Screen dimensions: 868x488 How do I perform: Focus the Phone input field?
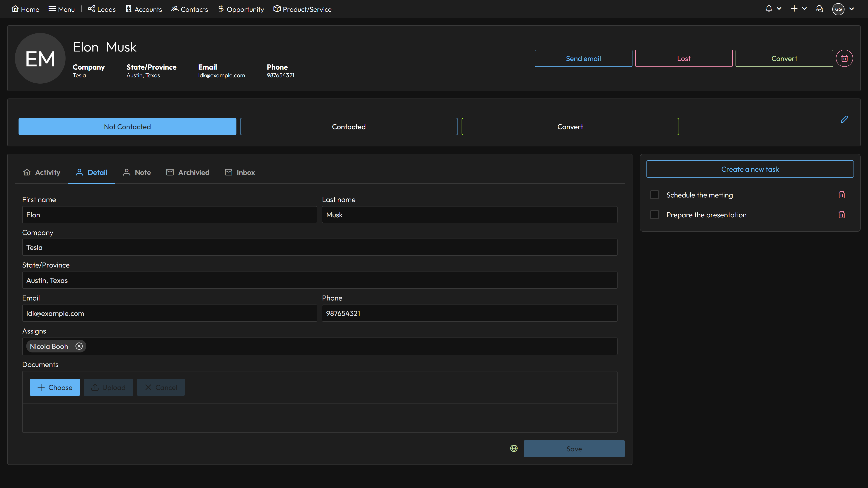[469, 313]
